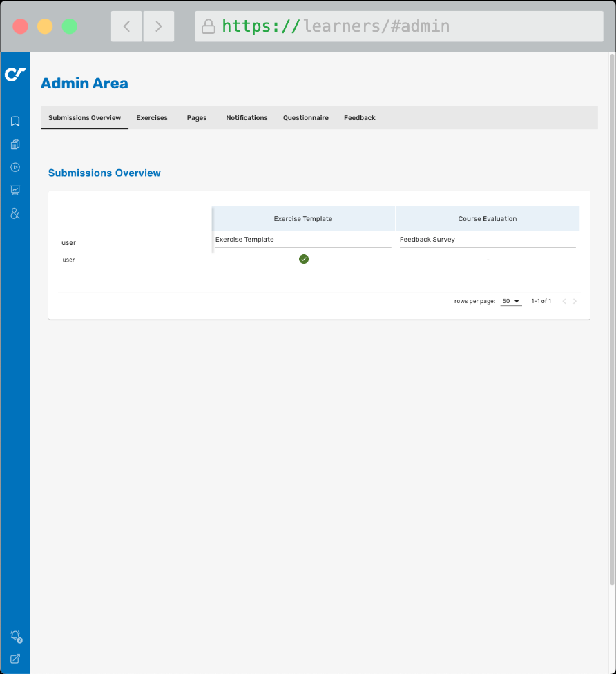This screenshot has width=616, height=674.
Task: Click the browser back arrow button
Action: pyautogui.click(x=126, y=26)
